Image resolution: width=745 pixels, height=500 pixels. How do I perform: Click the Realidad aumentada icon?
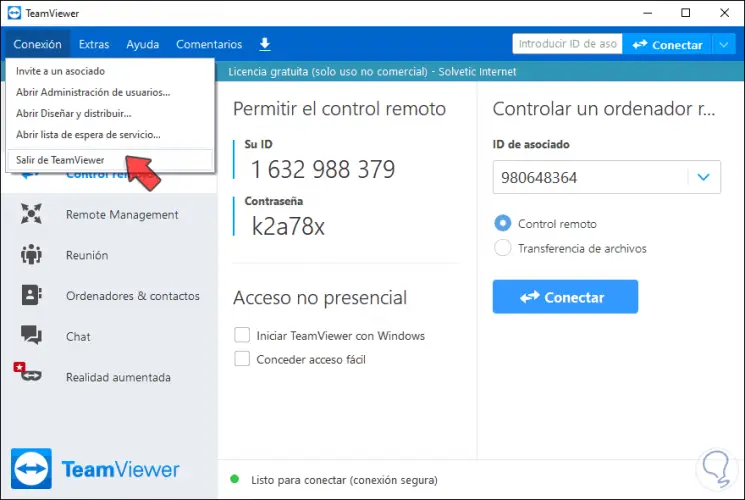click(31, 377)
